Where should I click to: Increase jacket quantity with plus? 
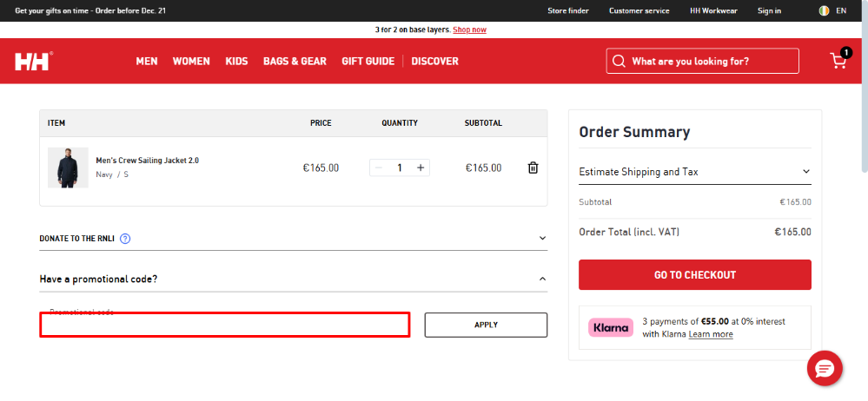click(x=421, y=168)
